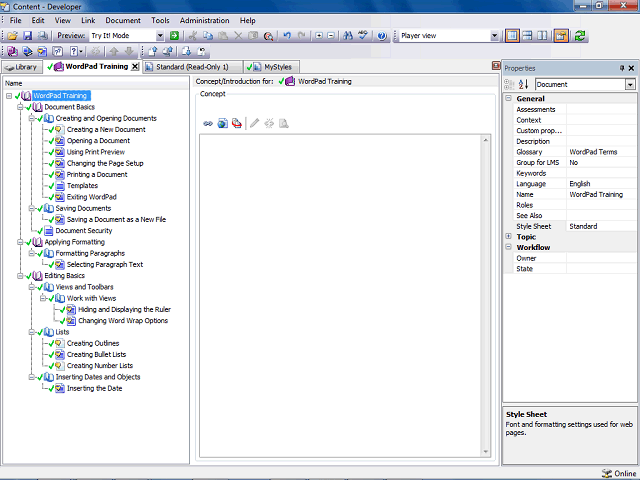Collapse the General property group
640x480 pixels.
(509, 98)
